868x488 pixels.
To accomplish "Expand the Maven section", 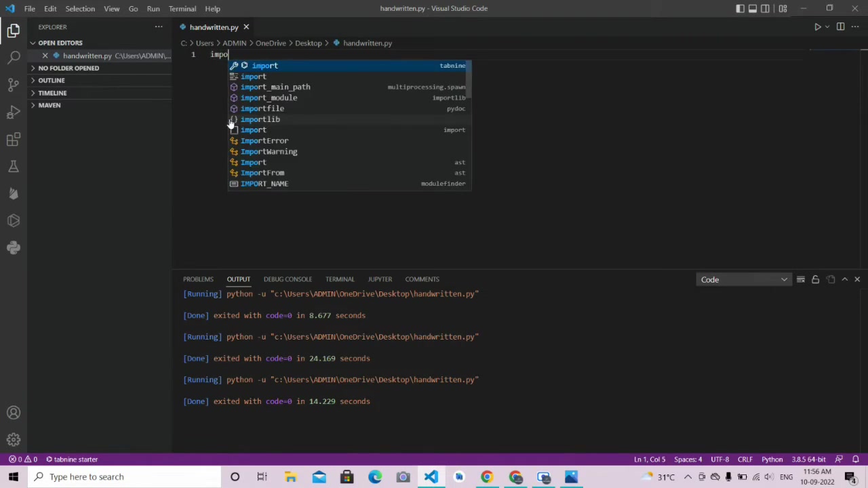I will pyautogui.click(x=49, y=105).
